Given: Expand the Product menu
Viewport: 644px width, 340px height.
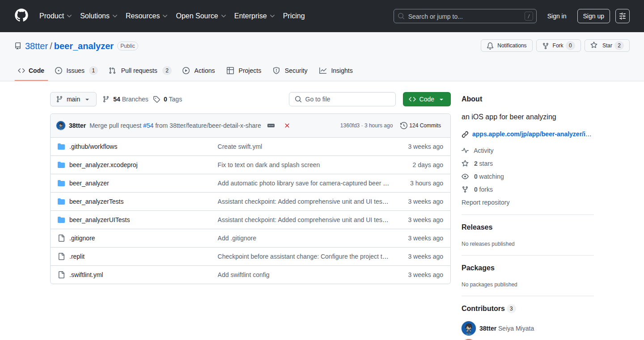Looking at the screenshot, I should click(x=55, y=16).
